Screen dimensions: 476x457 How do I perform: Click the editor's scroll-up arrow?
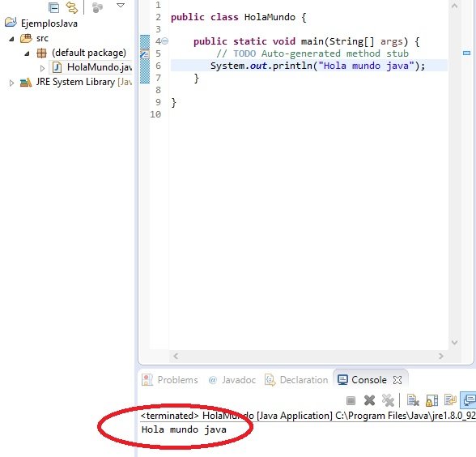coord(454,6)
